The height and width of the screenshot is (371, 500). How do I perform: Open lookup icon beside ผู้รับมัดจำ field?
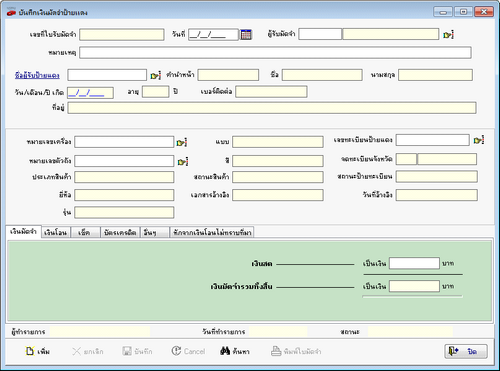click(448, 35)
